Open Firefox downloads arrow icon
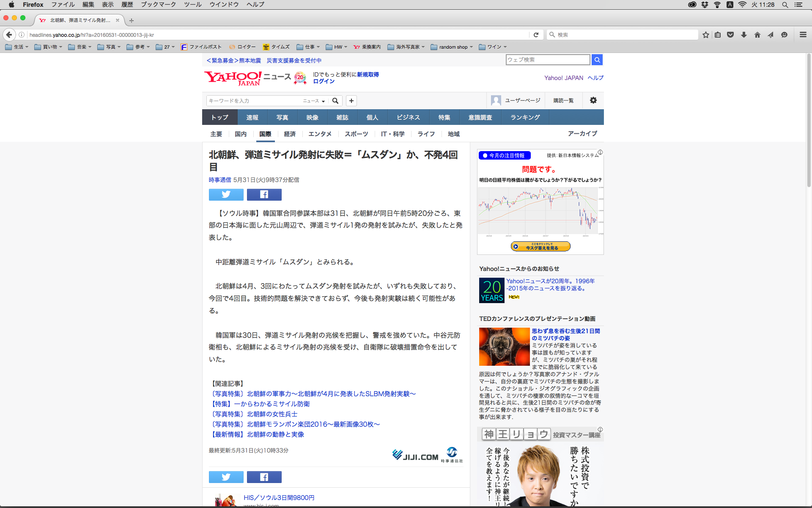The height and width of the screenshot is (508, 812). tap(744, 35)
